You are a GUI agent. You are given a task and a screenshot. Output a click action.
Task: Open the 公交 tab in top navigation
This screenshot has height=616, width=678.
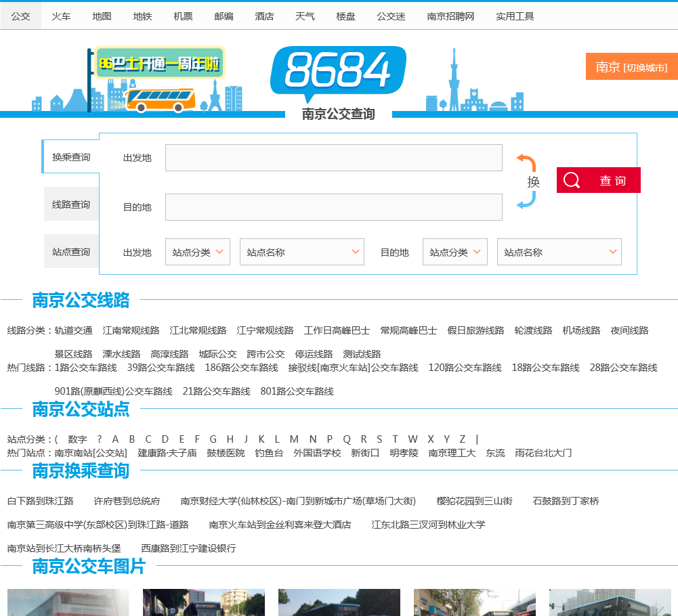(21, 16)
